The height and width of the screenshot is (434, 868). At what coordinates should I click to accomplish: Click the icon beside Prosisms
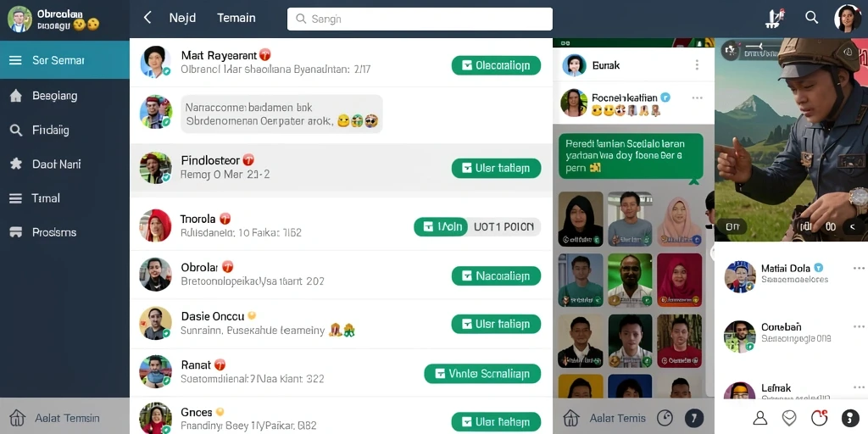click(x=16, y=232)
